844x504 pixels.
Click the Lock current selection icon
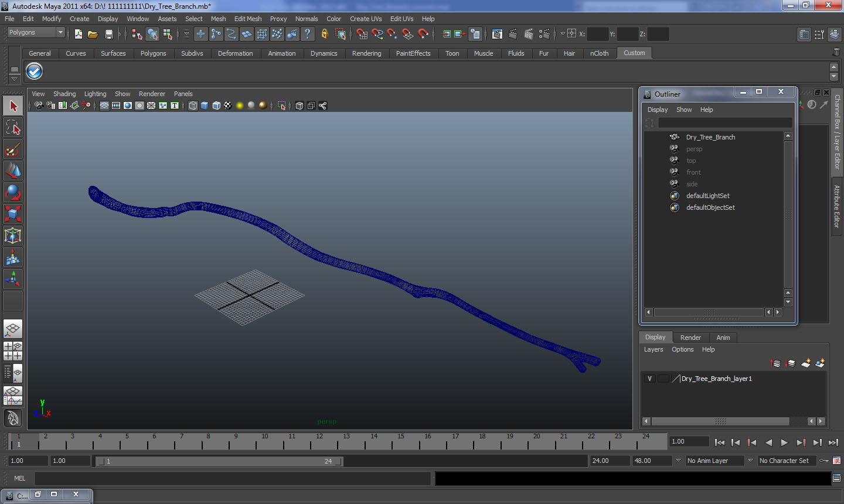(x=324, y=34)
